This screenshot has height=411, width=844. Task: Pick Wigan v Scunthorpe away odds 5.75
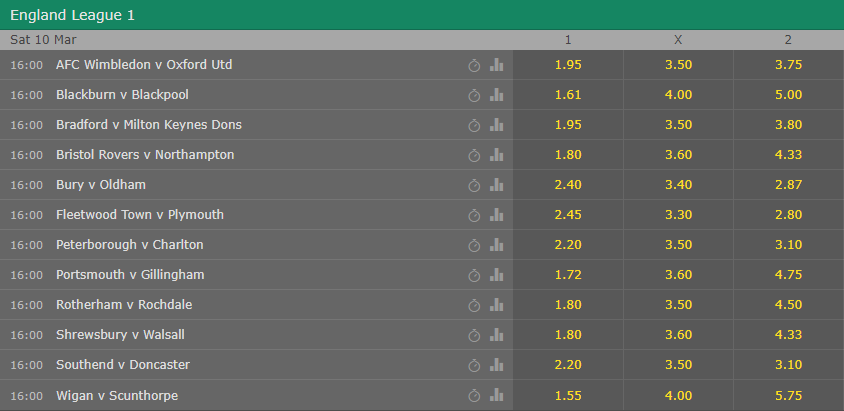pos(788,396)
